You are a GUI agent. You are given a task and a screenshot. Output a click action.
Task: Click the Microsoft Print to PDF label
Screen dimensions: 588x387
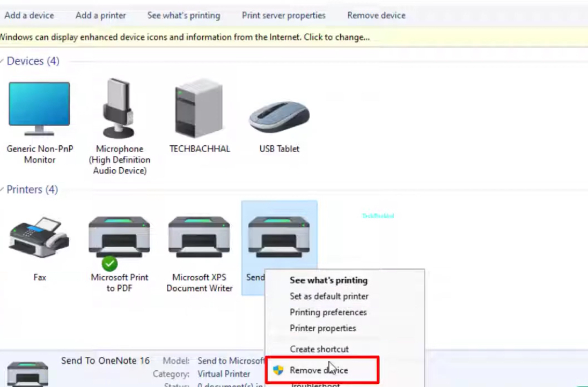(x=120, y=283)
